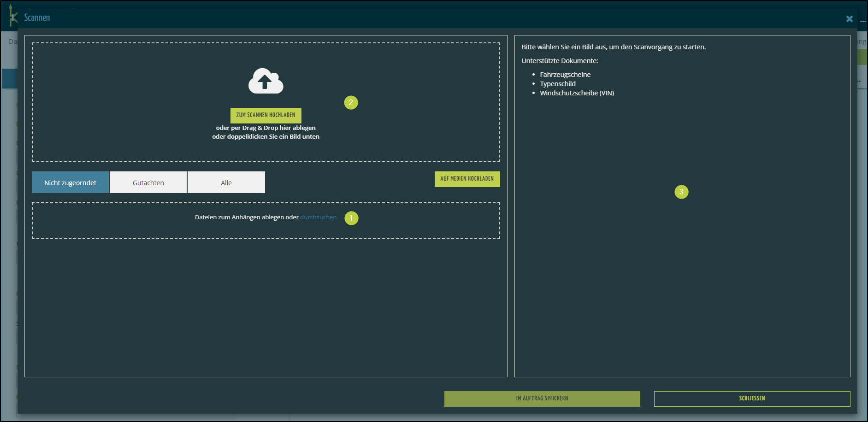Switch to the Gutachten tab

click(148, 183)
